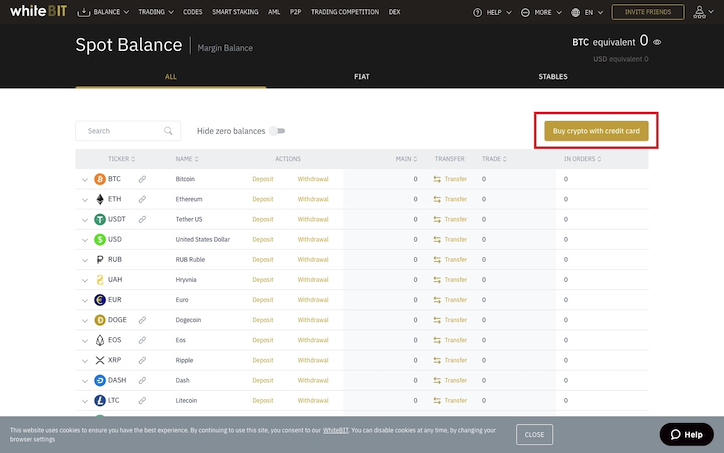
Task: Expand the LTC row chevron
Action: 84,401
